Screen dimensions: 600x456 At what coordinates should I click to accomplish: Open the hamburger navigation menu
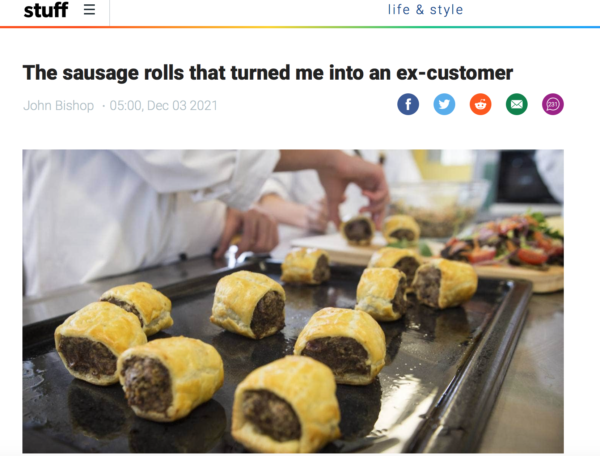[x=89, y=10]
